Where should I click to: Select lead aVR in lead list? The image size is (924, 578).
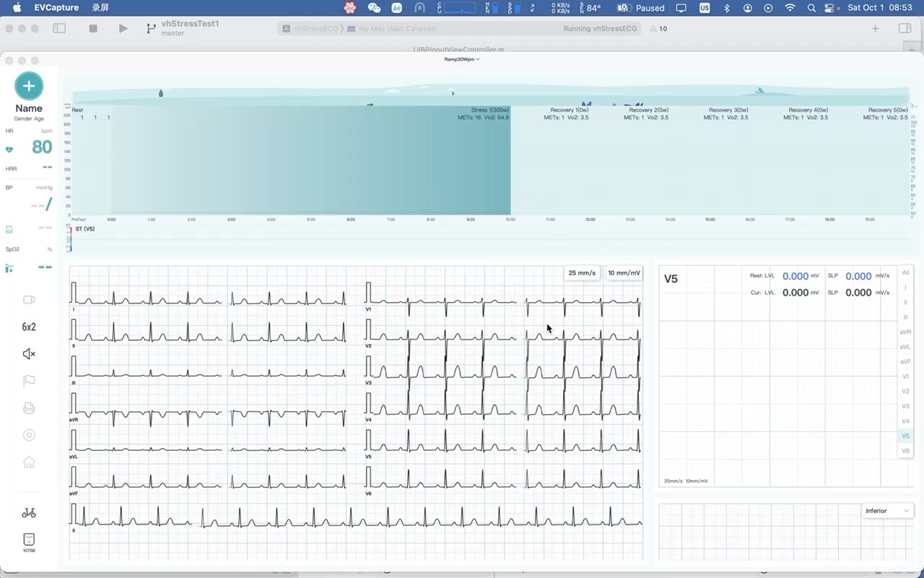pos(906,332)
